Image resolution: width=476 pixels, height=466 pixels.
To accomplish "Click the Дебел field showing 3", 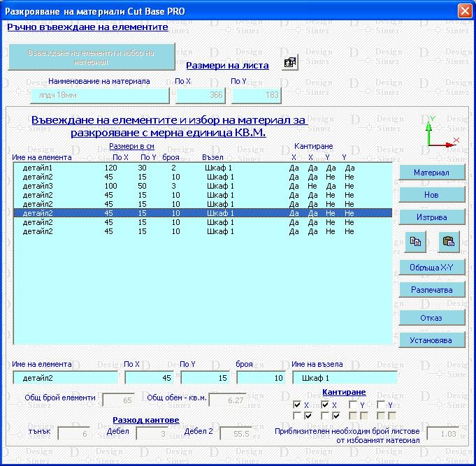I will [152, 434].
